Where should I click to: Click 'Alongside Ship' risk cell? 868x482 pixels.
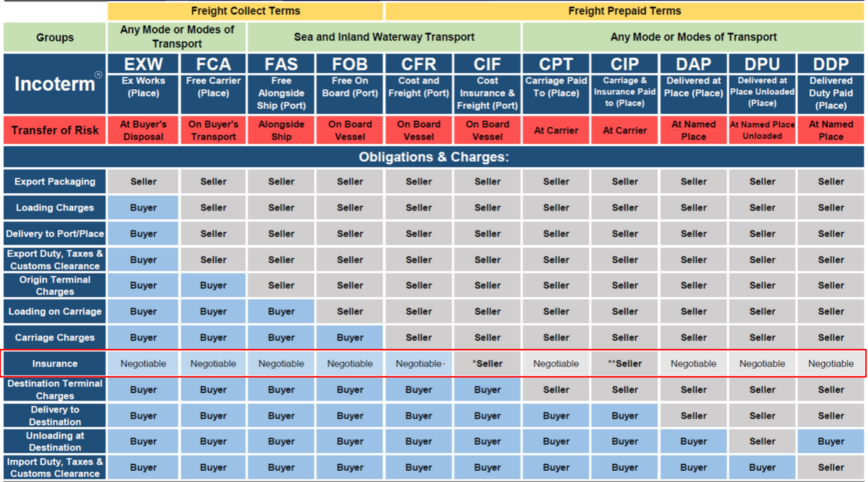click(281, 130)
